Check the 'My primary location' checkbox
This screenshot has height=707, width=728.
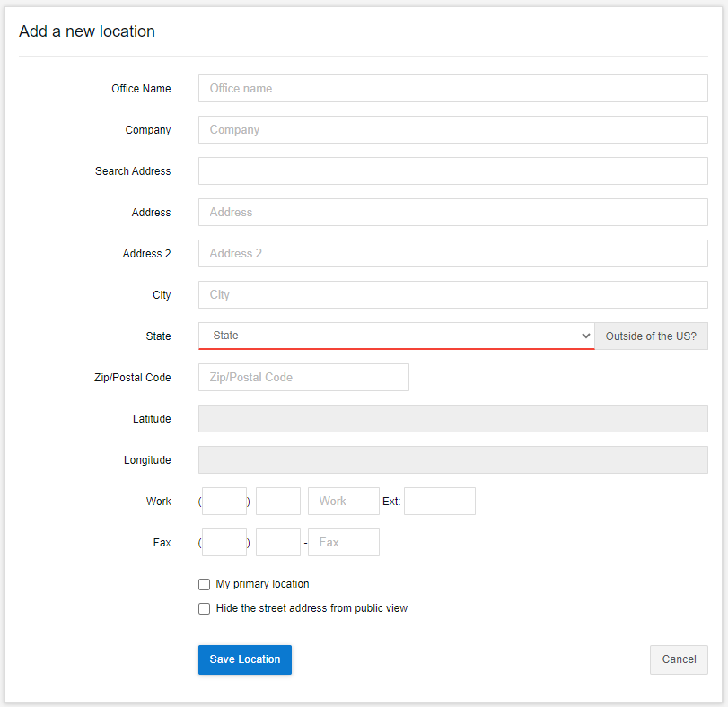pos(205,584)
